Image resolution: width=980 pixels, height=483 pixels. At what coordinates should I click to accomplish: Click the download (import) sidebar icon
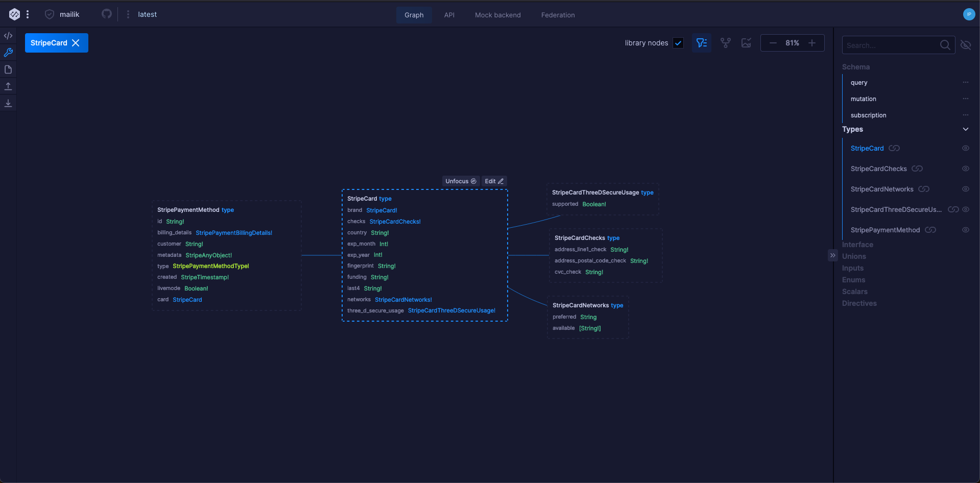pyautogui.click(x=8, y=103)
